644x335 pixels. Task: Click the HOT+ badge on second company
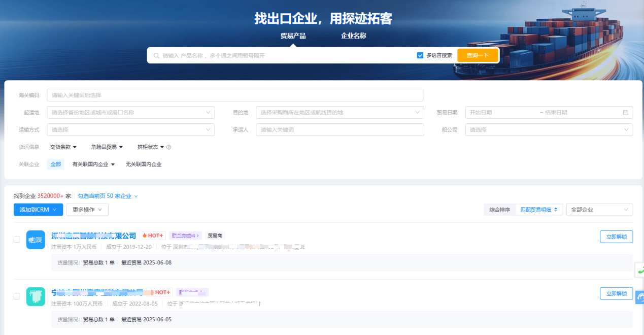click(160, 292)
